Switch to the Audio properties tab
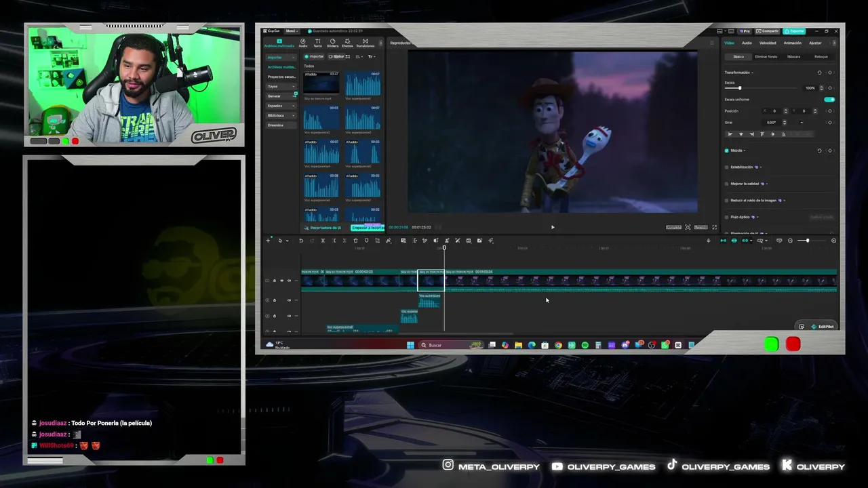 tap(747, 43)
